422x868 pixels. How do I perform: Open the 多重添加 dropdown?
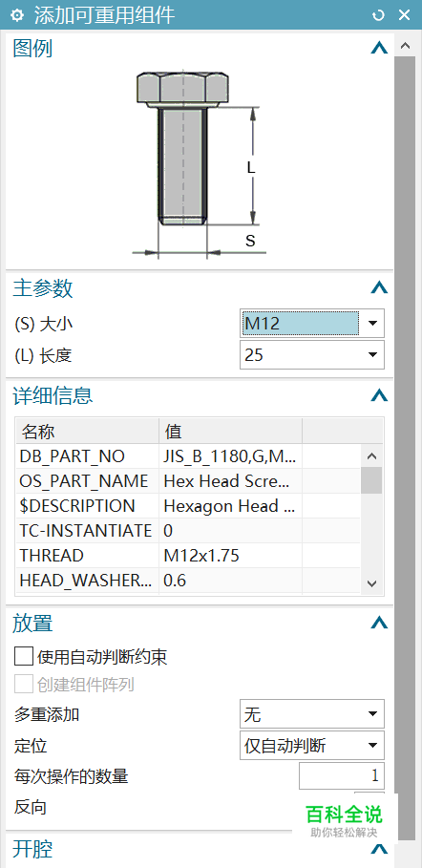click(x=312, y=714)
